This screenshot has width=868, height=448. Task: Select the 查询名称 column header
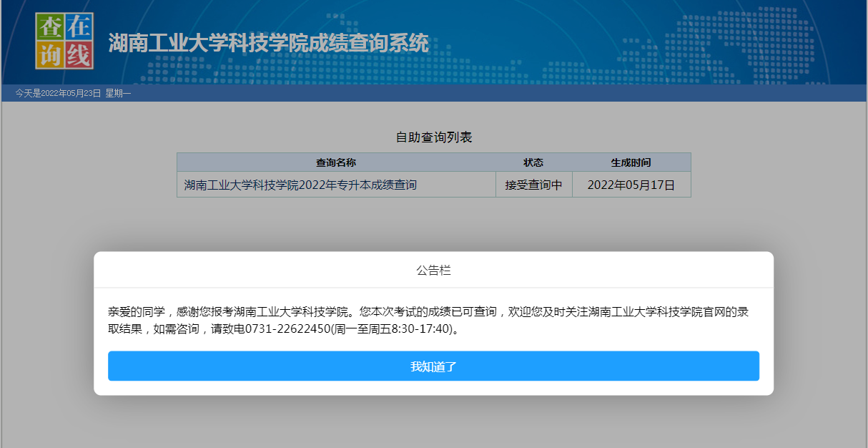pyautogui.click(x=337, y=162)
